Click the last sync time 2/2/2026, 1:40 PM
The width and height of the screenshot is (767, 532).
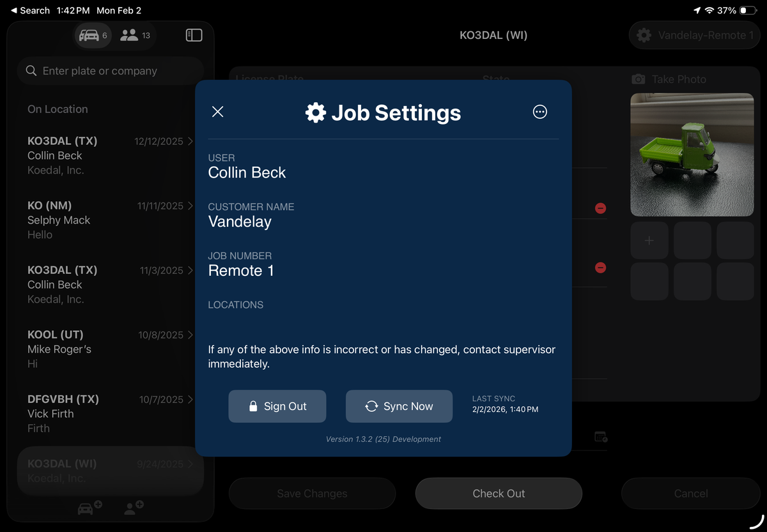coord(505,409)
